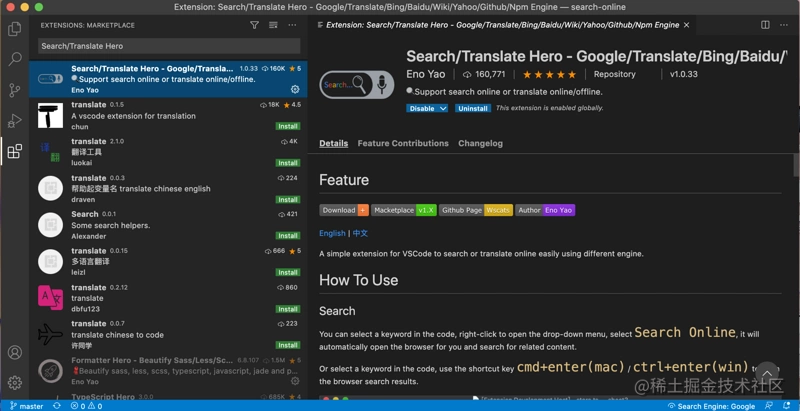The width and height of the screenshot is (800, 411).
Task: Open errors and warnings in status bar
Action: pos(86,406)
